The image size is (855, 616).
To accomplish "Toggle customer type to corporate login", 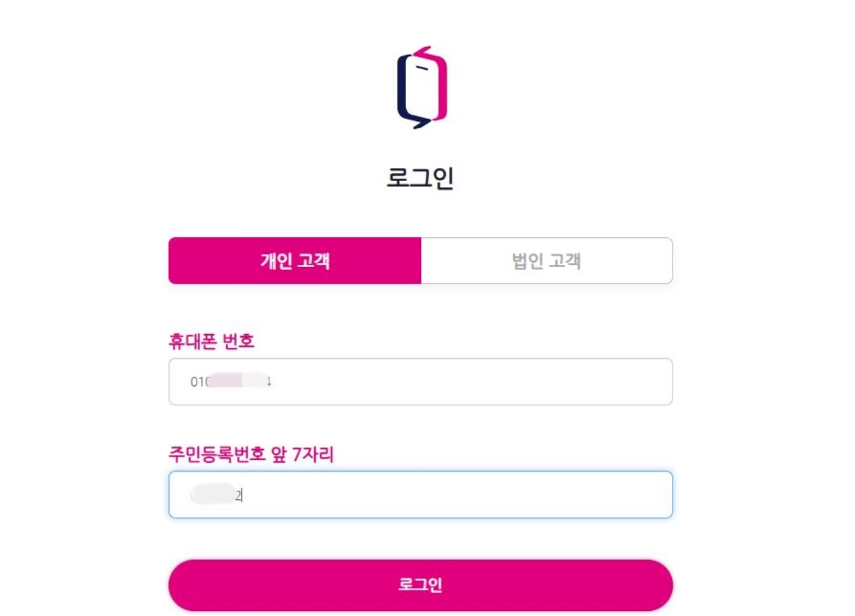I will point(546,261).
